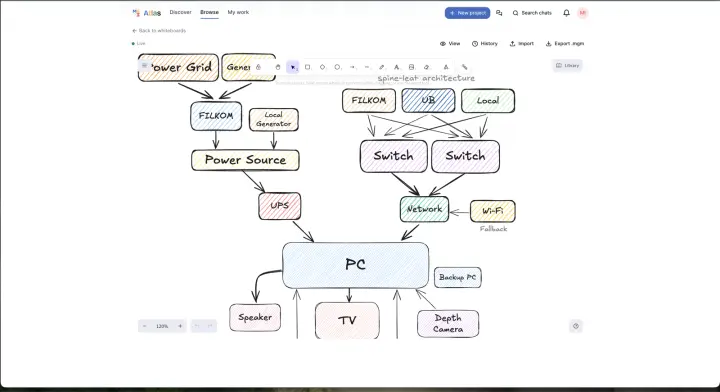
Task: Open the chat messages icon
Action: 499,13
